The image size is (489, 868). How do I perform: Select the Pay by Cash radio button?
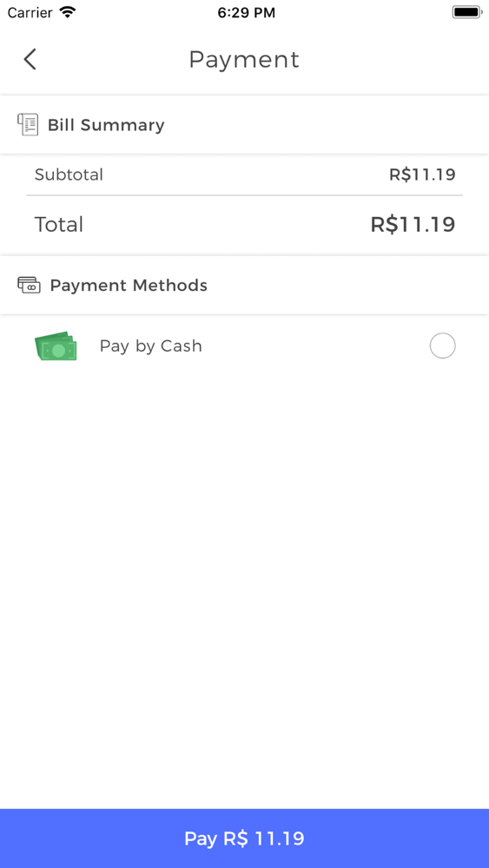pyautogui.click(x=442, y=346)
